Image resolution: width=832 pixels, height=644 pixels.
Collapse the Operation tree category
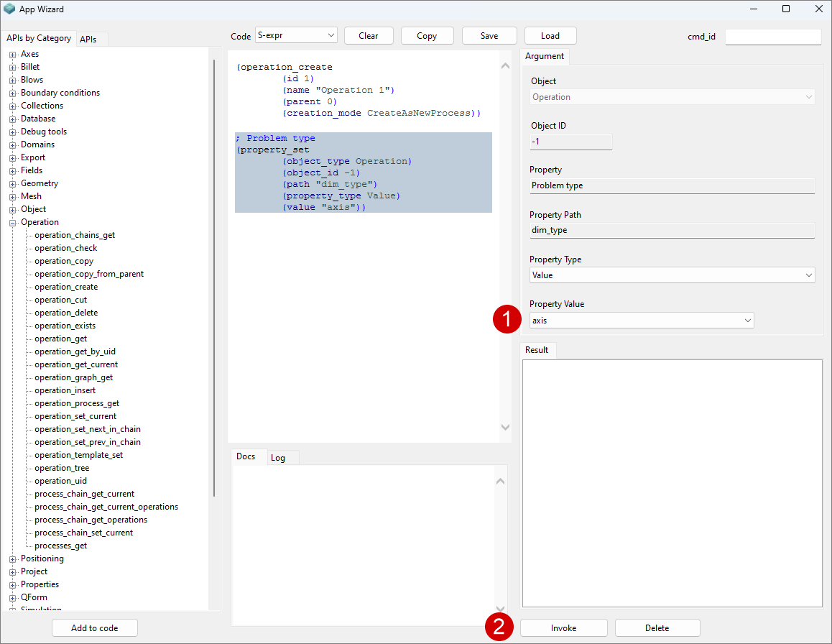pos(12,222)
